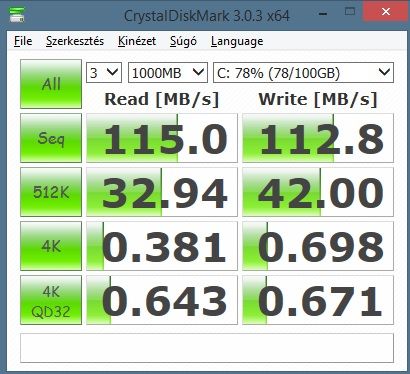Click the Seq read result 115.0
The width and height of the screenshot is (410, 374).
tap(162, 138)
